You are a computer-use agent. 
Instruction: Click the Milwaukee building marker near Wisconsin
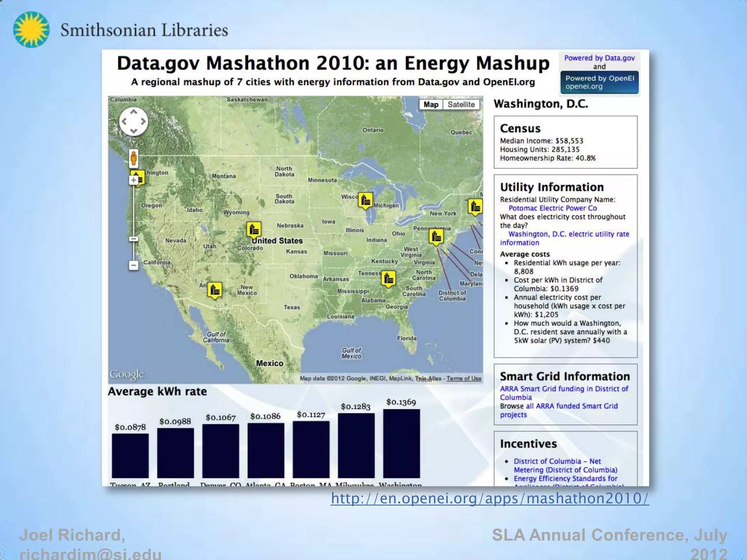tap(365, 201)
